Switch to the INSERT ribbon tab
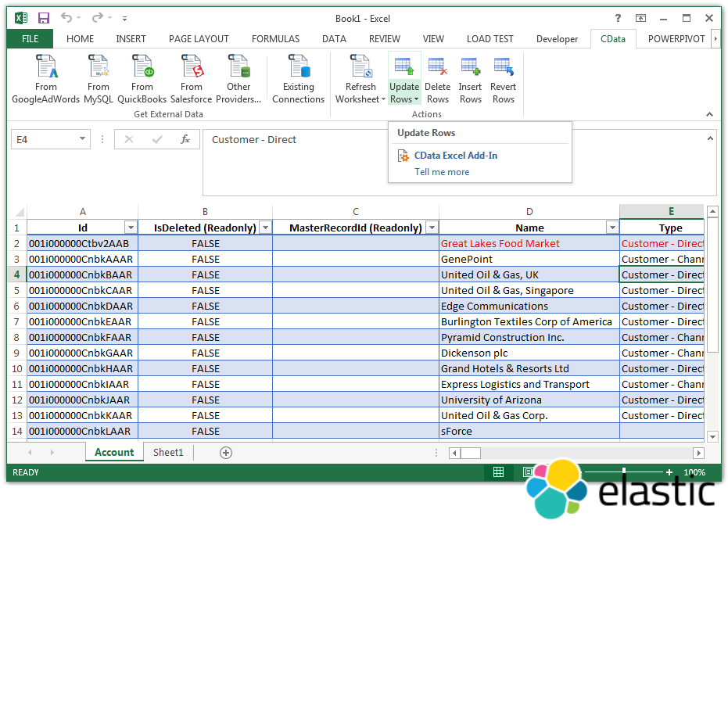Screen dimensions: 728x728 131,39
